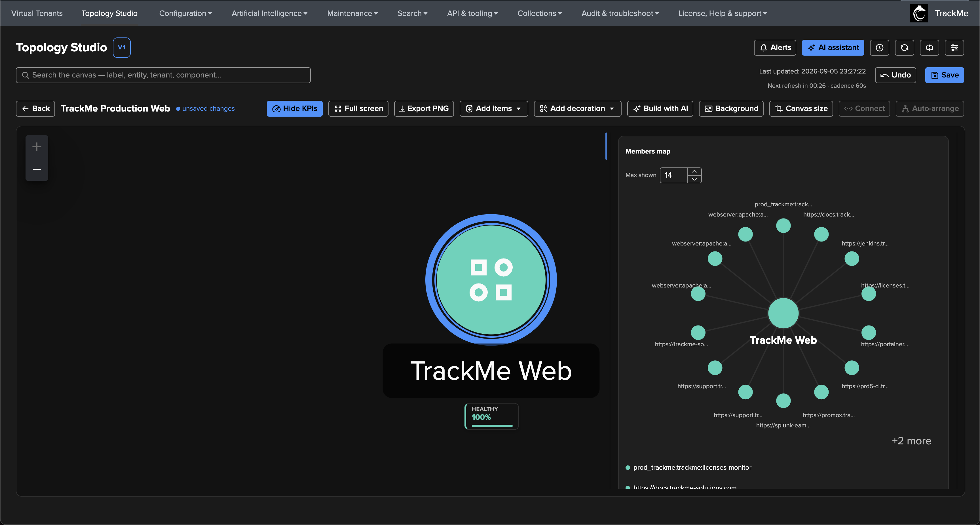This screenshot has width=980, height=525.
Task: Open the Add decoration dropdown
Action: (577, 108)
